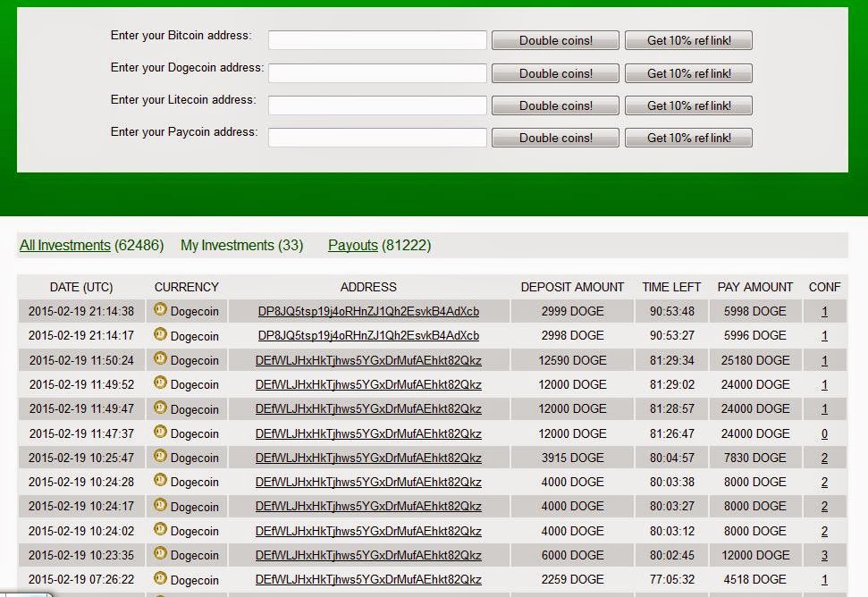
Task: Open address link in 6000 DOGE row
Action: pos(368,556)
